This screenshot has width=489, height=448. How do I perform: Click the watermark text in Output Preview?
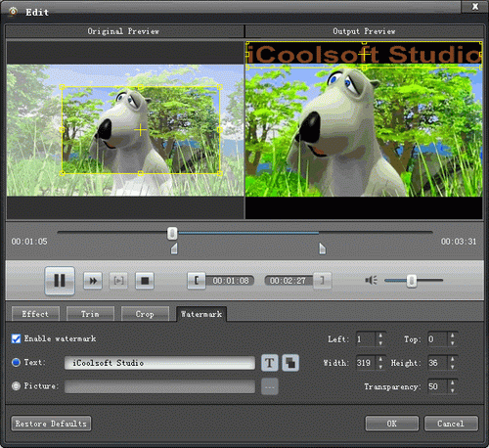[364, 55]
